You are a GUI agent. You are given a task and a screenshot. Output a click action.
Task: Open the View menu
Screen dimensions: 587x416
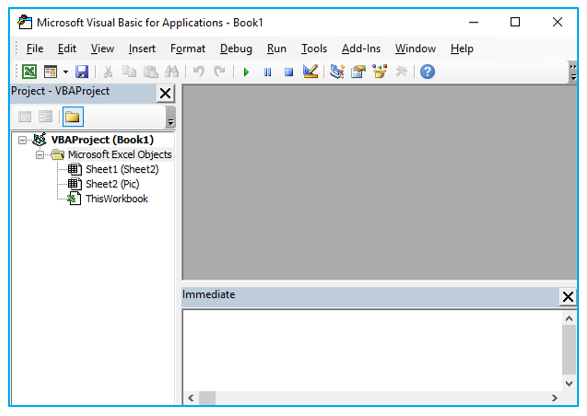(x=102, y=49)
